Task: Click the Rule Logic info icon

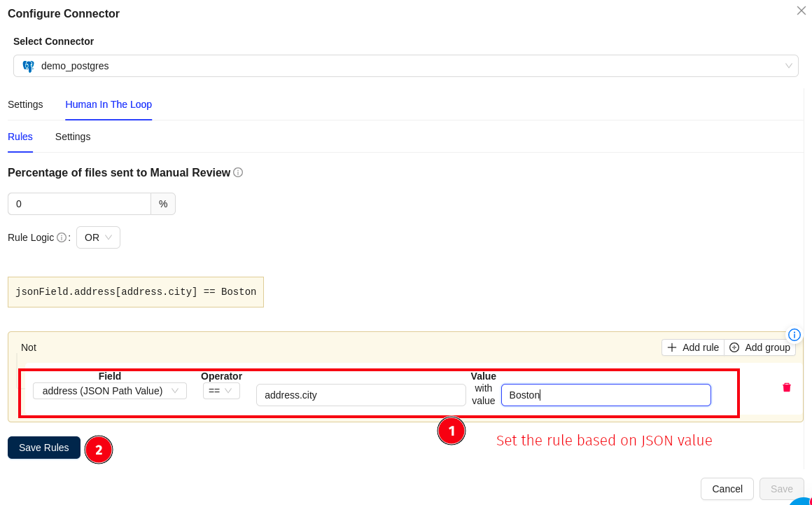Action: click(x=62, y=237)
